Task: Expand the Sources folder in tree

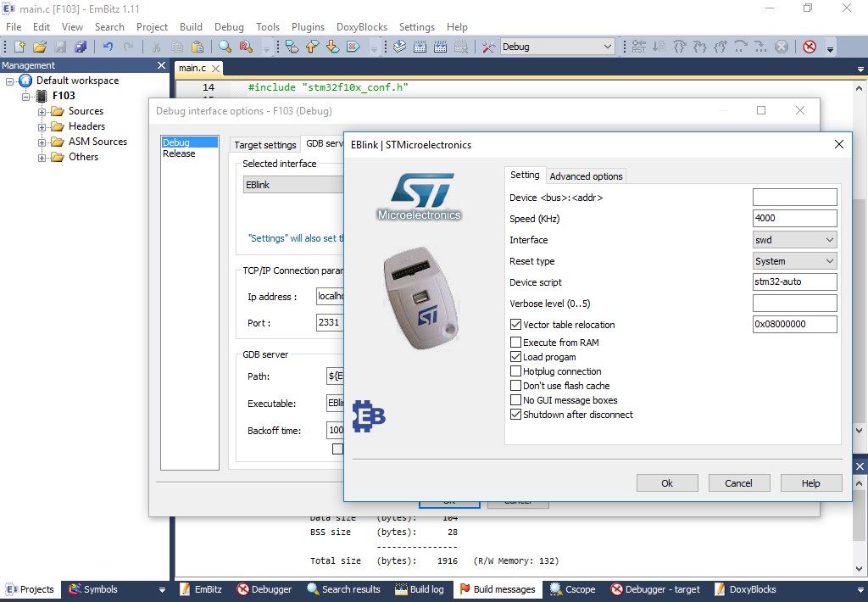Action: (42, 111)
